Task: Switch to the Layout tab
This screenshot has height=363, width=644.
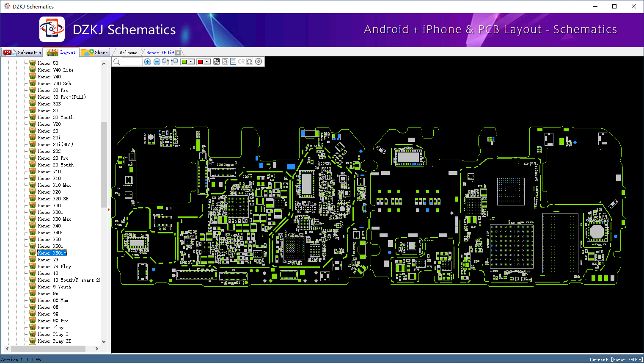Action: point(62,52)
